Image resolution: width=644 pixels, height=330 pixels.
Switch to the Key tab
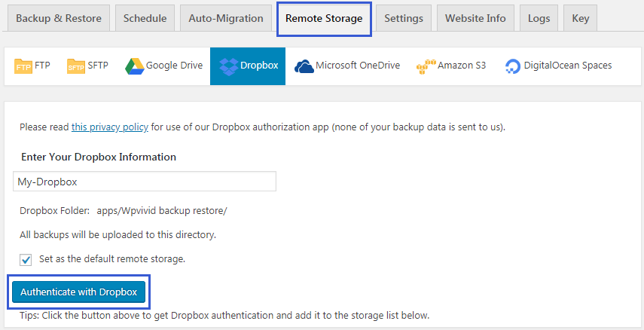point(580,19)
